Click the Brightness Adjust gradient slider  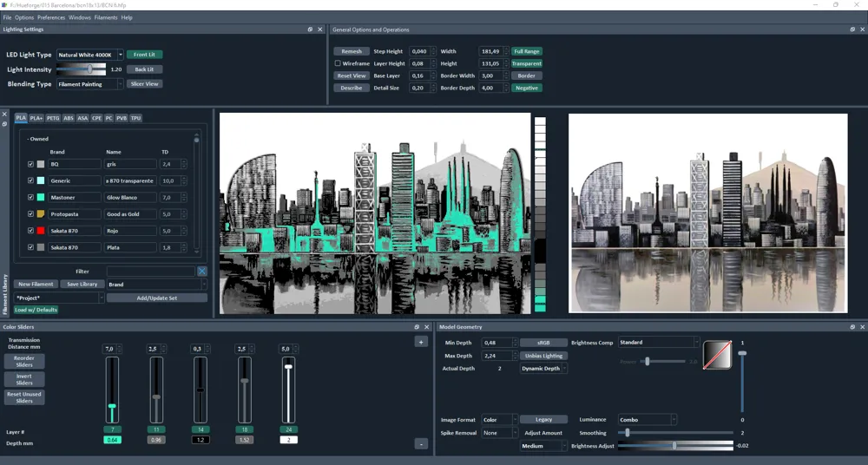point(675,446)
